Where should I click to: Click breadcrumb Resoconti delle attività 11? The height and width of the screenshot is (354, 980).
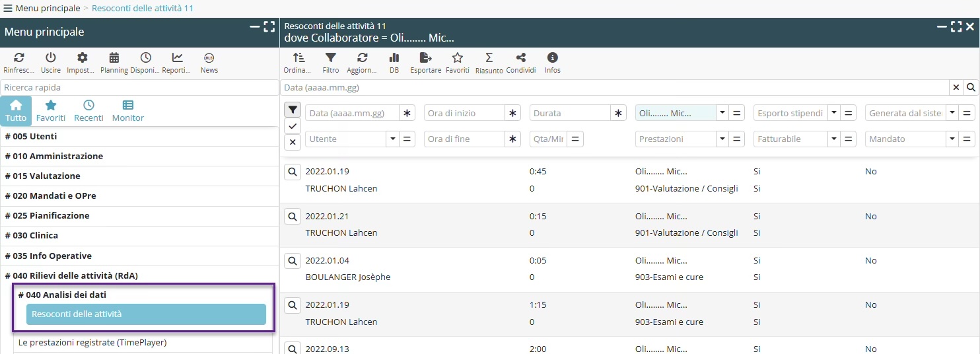click(x=143, y=9)
